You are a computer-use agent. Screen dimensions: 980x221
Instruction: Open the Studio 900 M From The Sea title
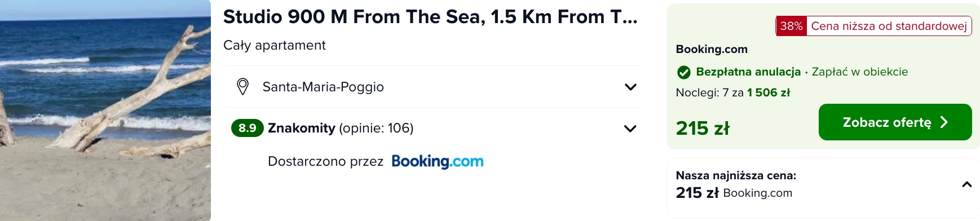click(x=430, y=17)
